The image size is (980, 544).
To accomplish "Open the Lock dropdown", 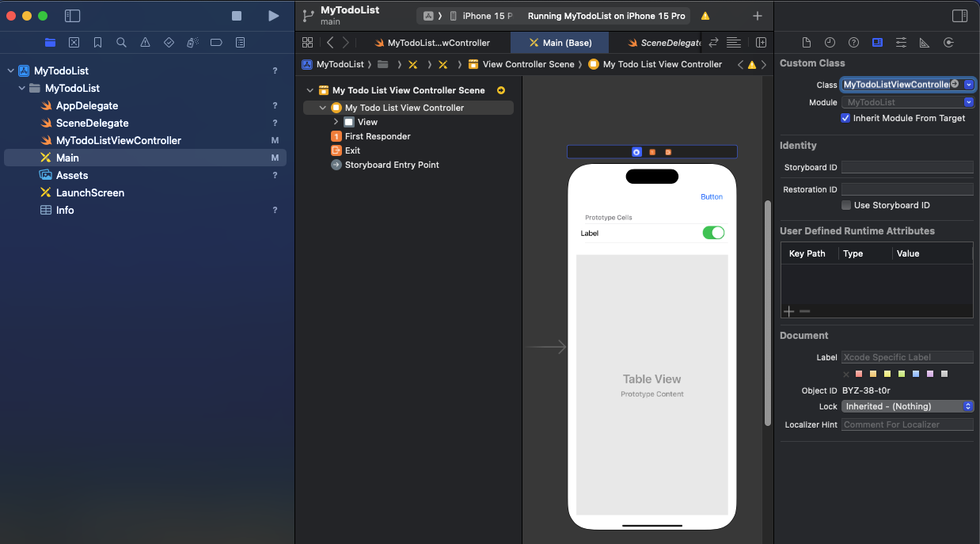I will coord(907,406).
